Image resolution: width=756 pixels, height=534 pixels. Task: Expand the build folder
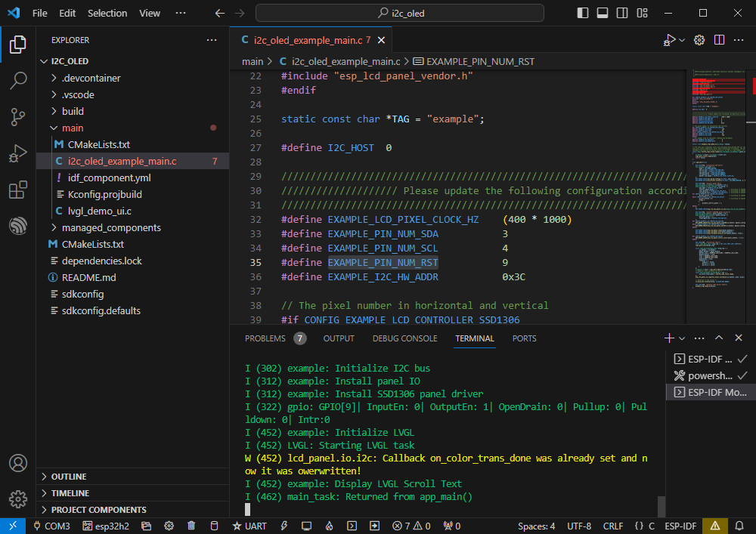132,111
